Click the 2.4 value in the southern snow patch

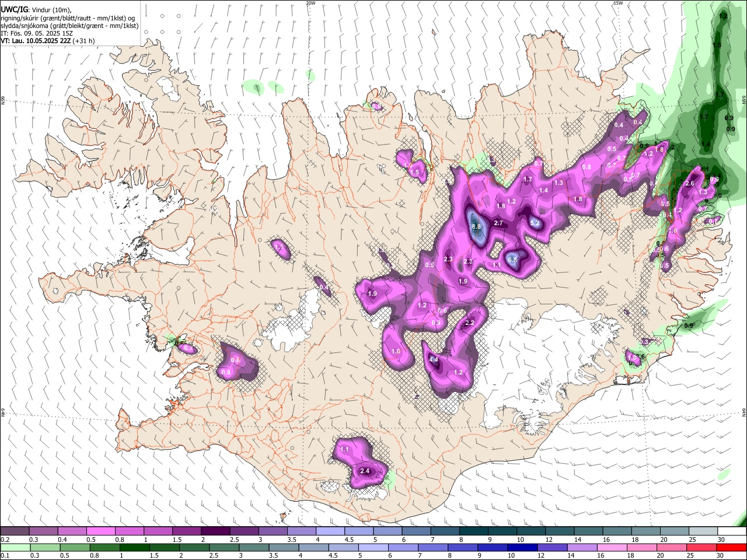click(x=365, y=471)
